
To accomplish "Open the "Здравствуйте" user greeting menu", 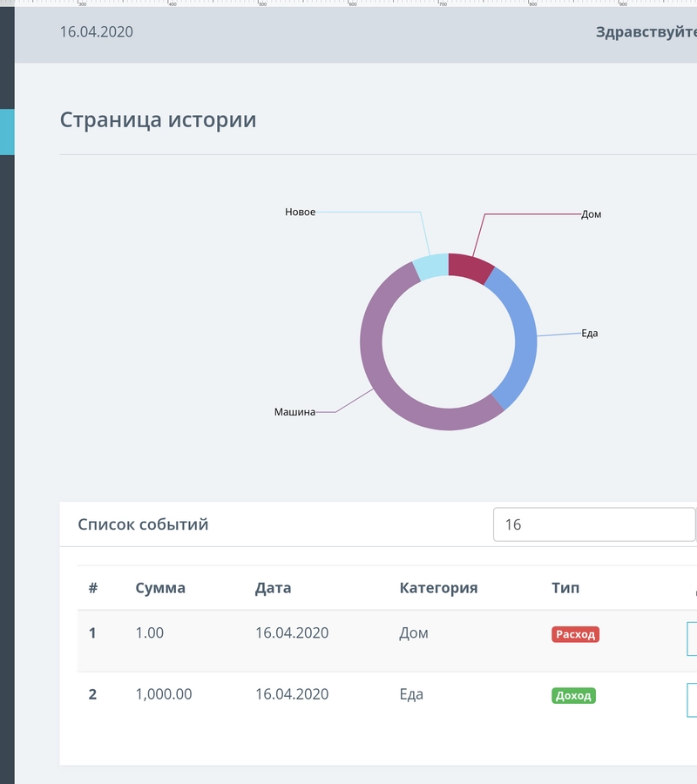I will [646, 32].
